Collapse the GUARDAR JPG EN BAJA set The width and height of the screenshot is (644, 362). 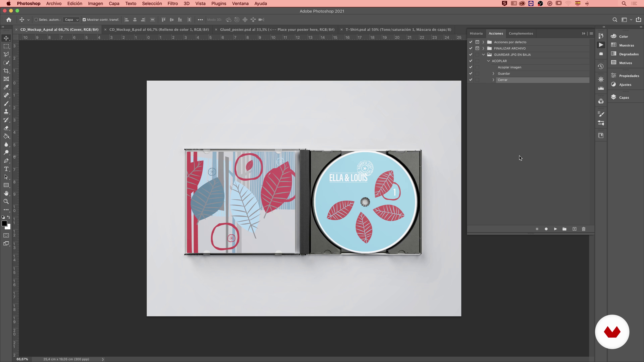483,54
